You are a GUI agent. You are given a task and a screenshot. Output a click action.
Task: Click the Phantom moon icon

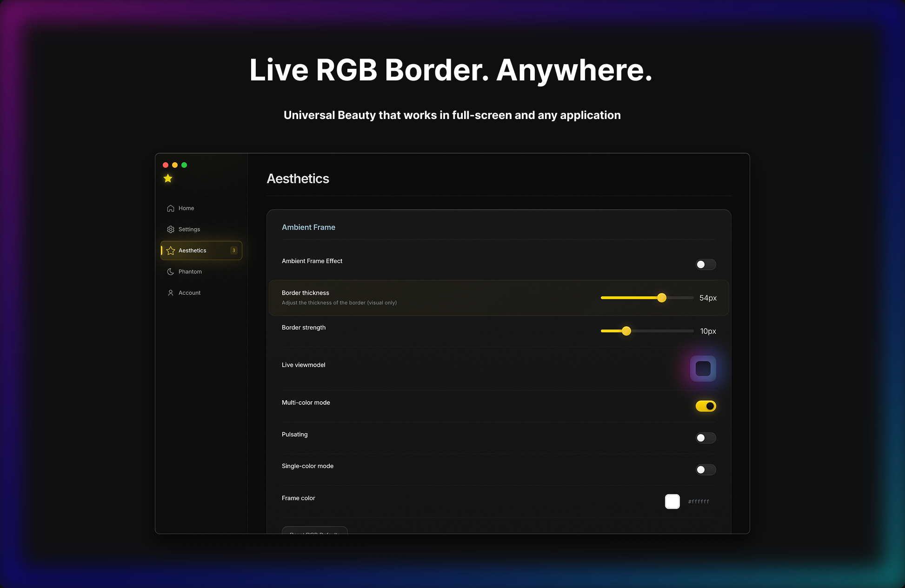pyautogui.click(x=171, y=272)
